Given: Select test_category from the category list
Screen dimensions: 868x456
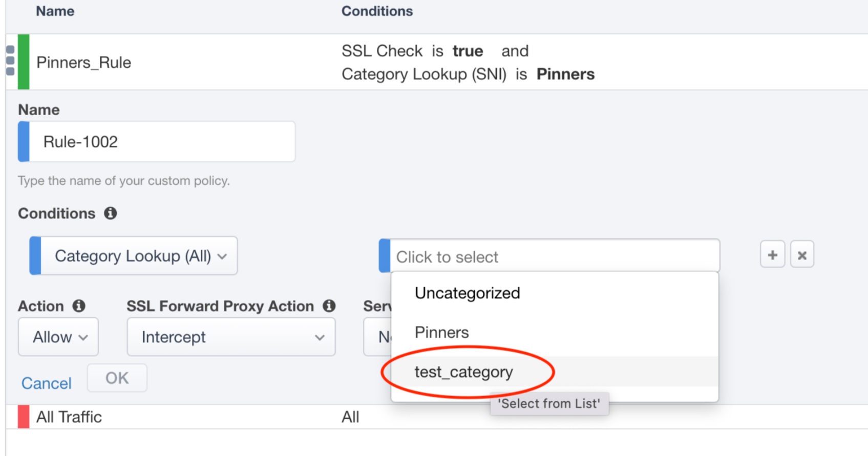Looking at the screenshot, I should (x=463, y=372).
